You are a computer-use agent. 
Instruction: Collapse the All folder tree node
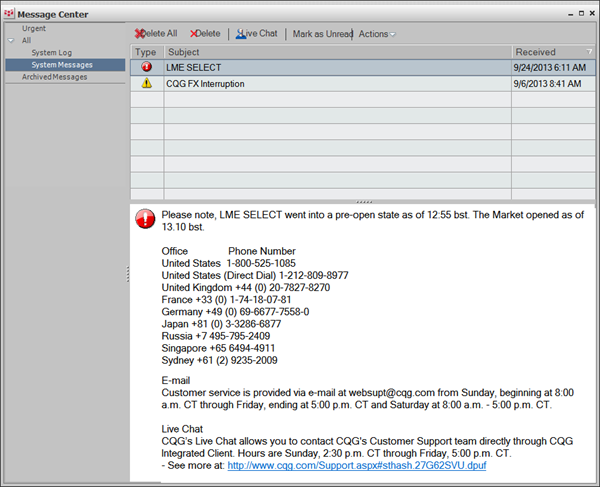(11, 41)
